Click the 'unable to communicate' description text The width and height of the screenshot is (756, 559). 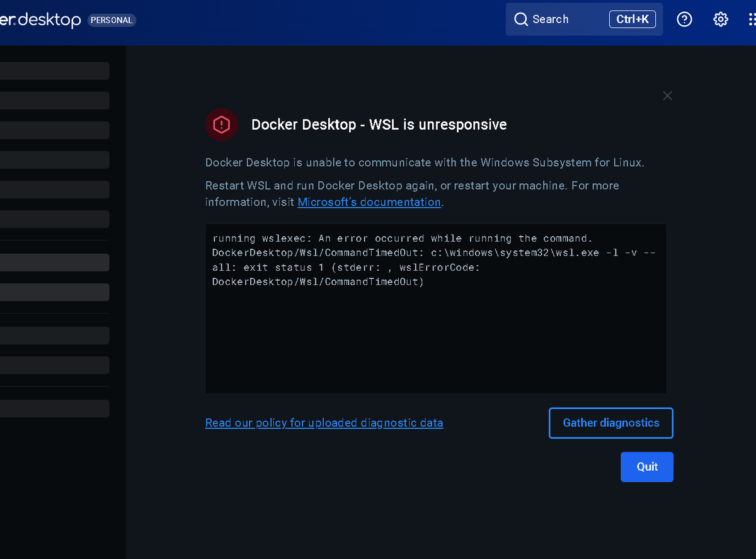(425, 162)
